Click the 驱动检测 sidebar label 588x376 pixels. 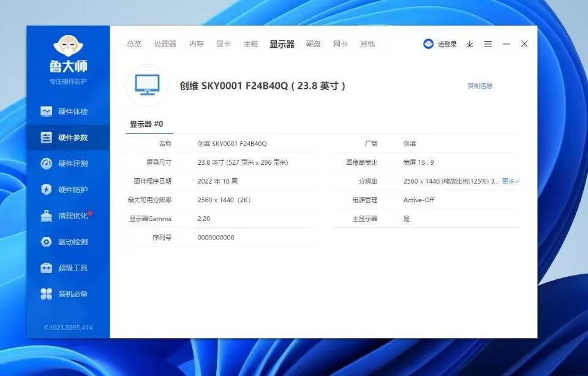coord(73,242)
